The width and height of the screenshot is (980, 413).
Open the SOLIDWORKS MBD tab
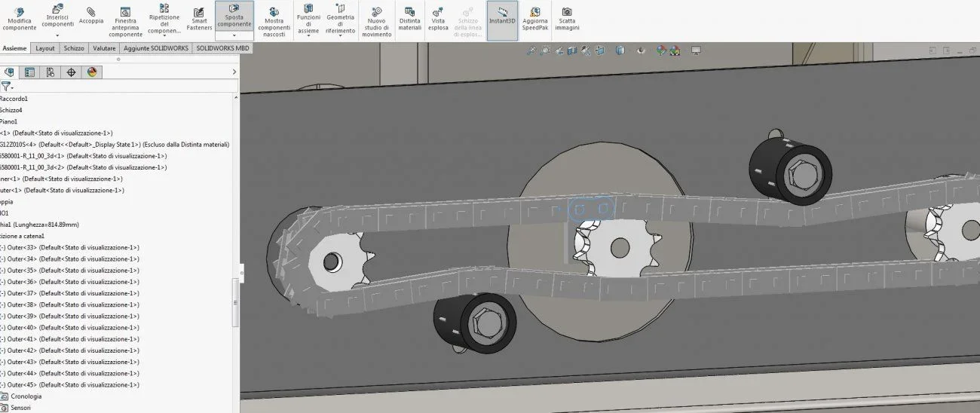point(222,48)
